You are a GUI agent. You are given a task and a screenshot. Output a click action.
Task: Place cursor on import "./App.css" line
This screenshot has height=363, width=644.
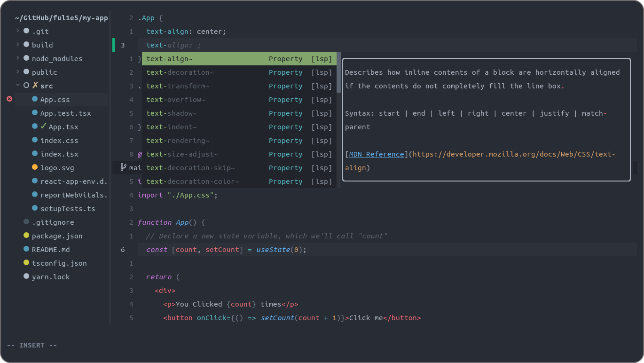click(178, 195)
